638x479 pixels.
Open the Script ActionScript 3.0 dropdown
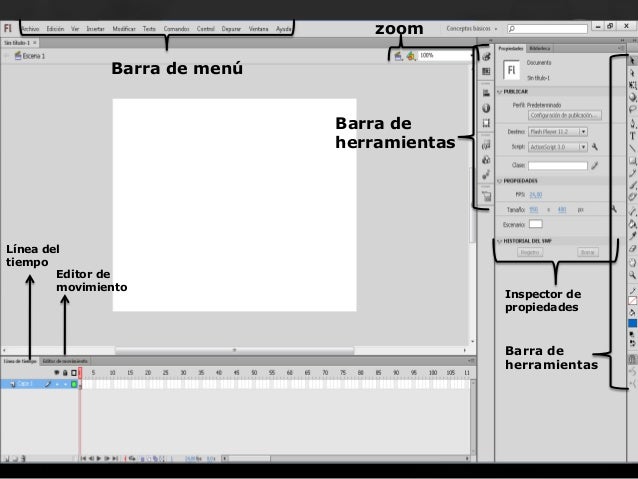[558, 147]
